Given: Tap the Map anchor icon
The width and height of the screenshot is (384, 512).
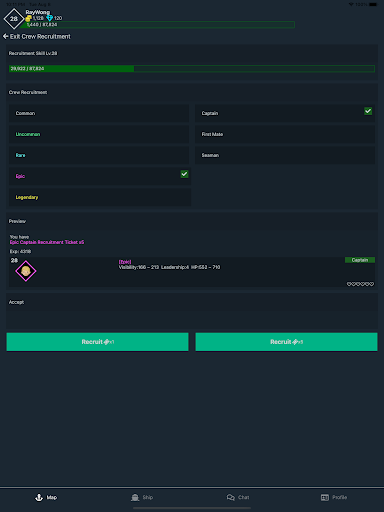Looking at the screenshot, I should coord(39,497).
